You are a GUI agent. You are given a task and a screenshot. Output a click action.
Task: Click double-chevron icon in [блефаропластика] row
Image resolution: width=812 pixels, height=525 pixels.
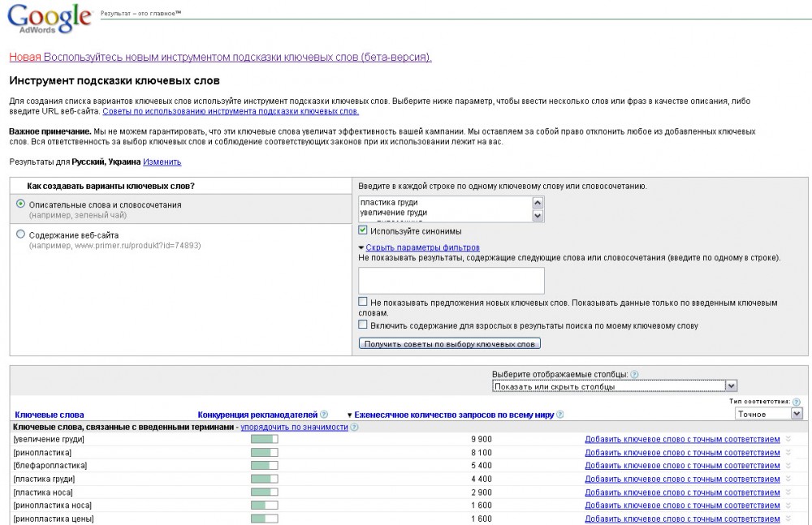tap(788, 466)
